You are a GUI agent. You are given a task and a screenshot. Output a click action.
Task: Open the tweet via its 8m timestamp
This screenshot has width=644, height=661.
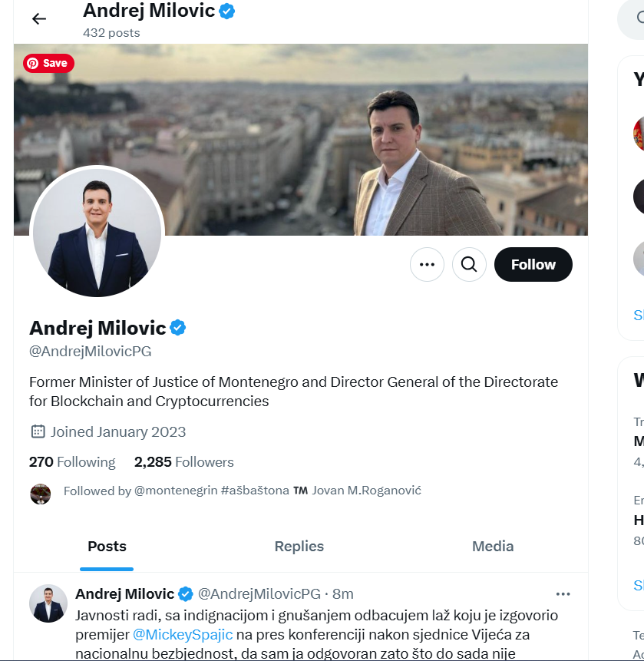tap(345, 593)
